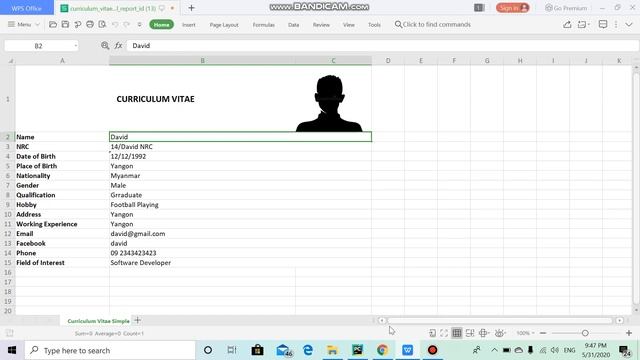Open the screenshot/export dropdown in the ribbon

583,24
